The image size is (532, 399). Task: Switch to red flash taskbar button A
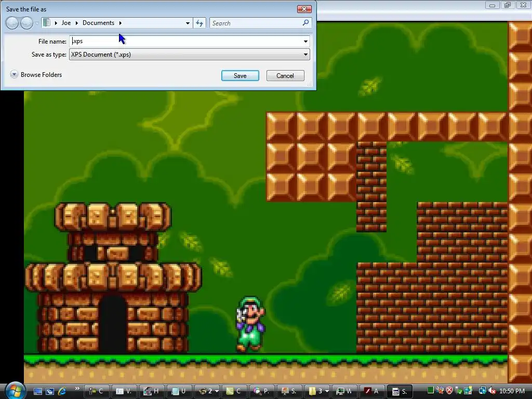[373, 391]
